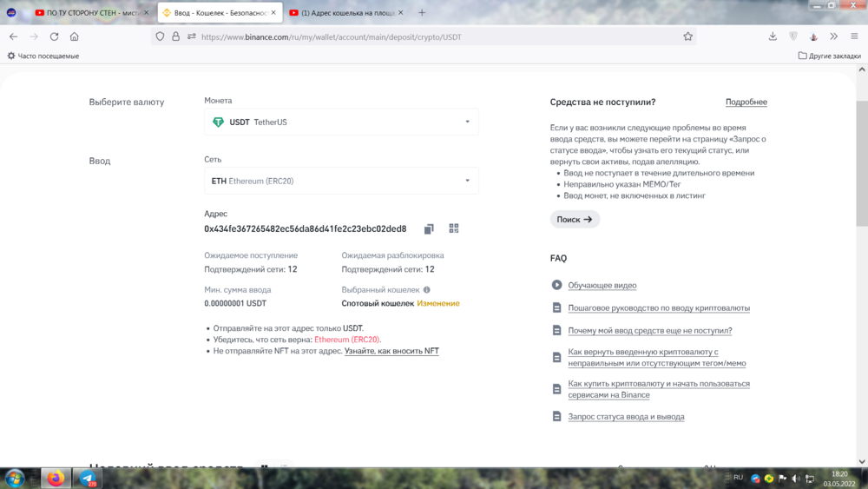Open Почему мой ввод средств еще не поступил

click(650, 331)
